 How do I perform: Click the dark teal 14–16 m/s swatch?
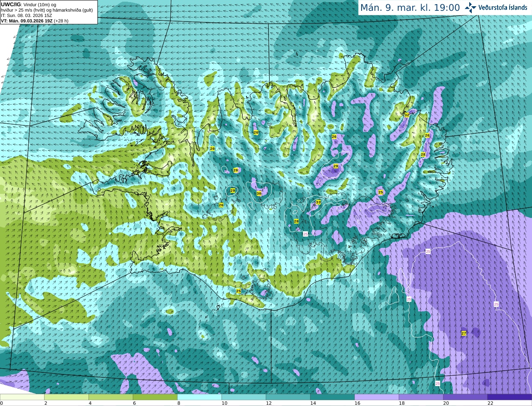pyautogui.click(x=332, y=397)
